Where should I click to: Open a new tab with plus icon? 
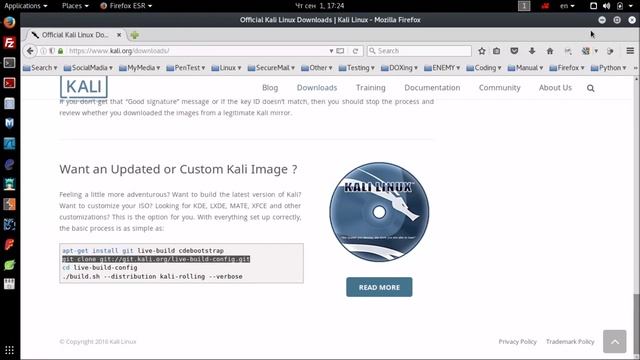(x=134, y=35)
